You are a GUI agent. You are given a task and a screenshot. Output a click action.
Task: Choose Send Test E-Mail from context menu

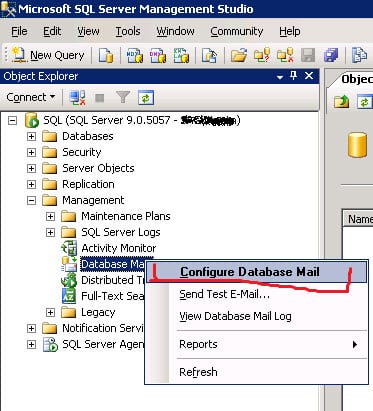pyautogui.click(x=256, y=294)
